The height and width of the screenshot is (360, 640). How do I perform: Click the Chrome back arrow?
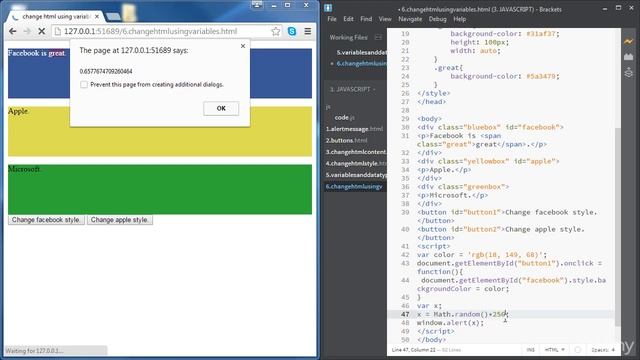pyautogui.click(x=13, y=31)
